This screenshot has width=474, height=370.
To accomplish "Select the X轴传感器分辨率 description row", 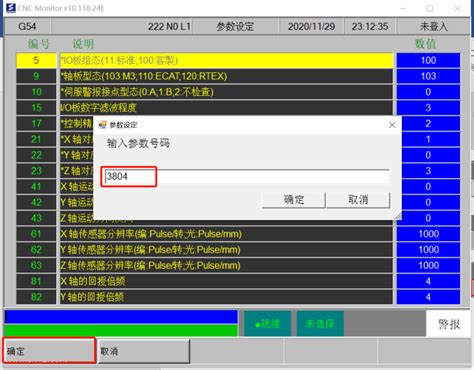I will point(226,234).
